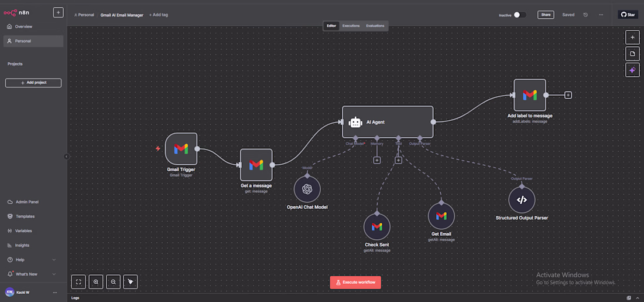Click Execute workflow
The width and height of the screenshot is (644, 302).
pyautogui.click(x=355, y=283)
